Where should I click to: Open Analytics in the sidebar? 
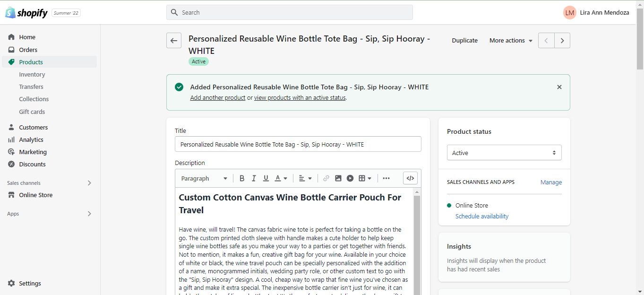(31, 139)
